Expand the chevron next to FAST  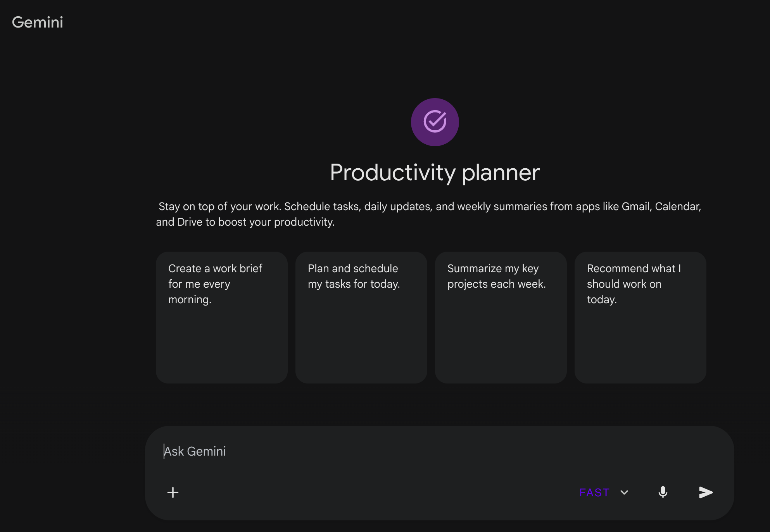tap(624, 492)
